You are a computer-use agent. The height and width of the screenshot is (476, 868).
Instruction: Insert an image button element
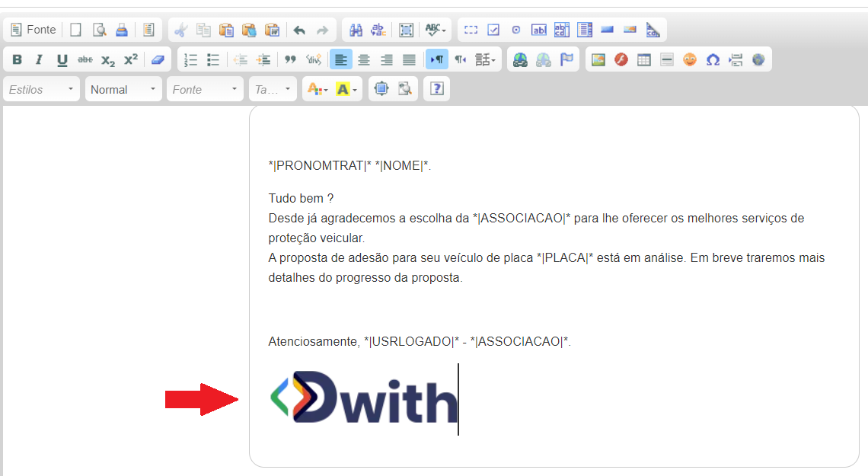630,30
